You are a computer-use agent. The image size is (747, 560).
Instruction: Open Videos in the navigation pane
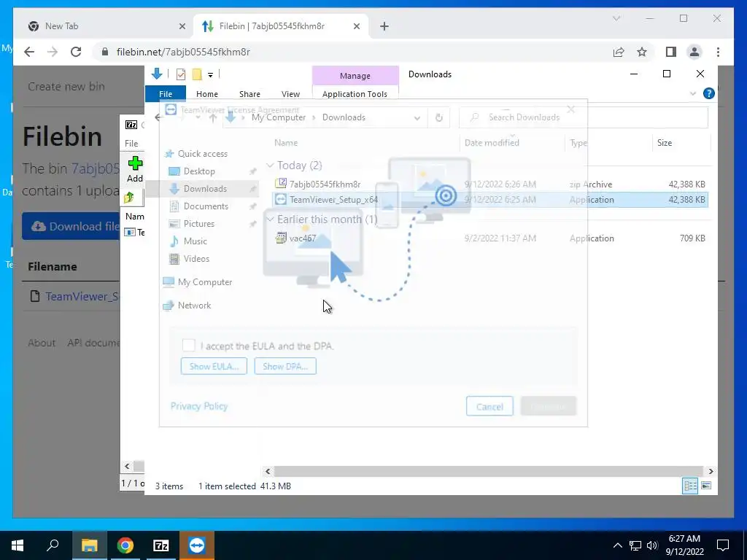[x=196, y=259]
